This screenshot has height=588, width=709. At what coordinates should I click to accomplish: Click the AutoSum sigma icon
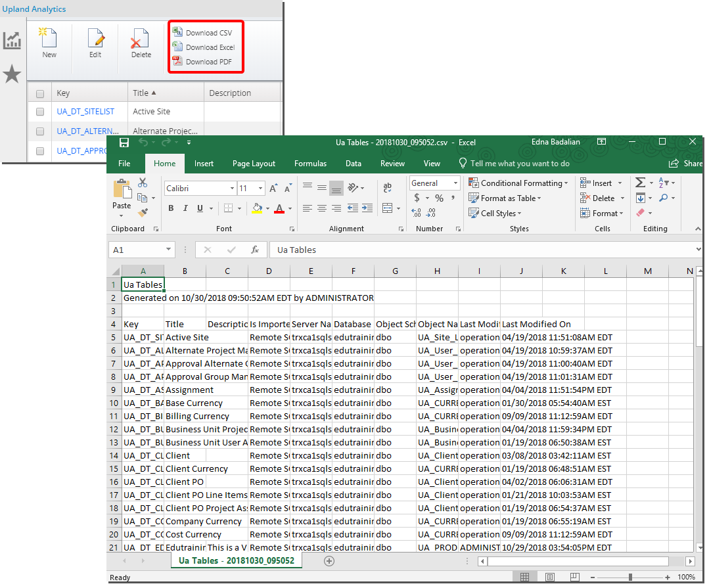[640, 183]
